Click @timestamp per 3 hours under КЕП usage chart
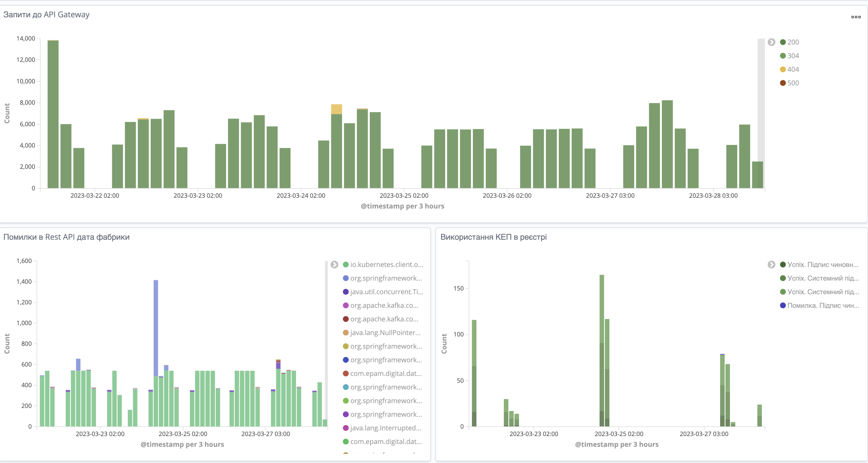The height and width of the screenshot is (463, 868). (x=617, y=445)
